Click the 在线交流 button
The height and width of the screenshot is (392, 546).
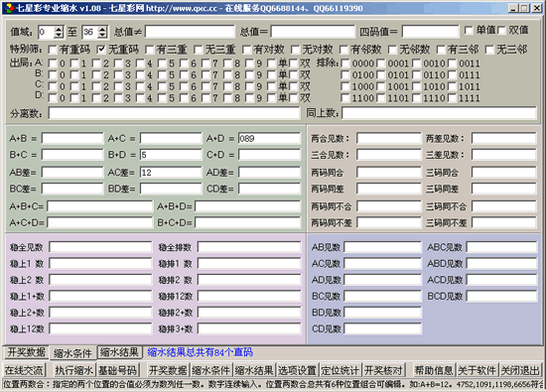[x=24, y=370]
